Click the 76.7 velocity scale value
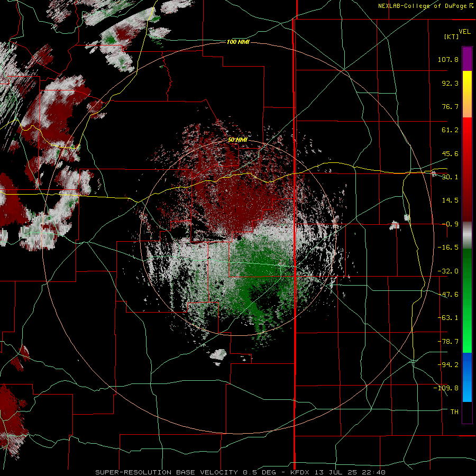 tap(450, 106)
